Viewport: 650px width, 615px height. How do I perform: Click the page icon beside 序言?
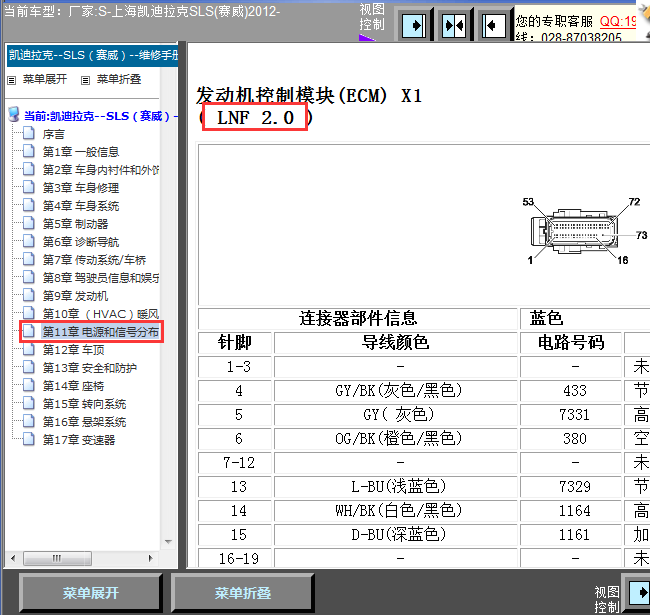(29, 133)
